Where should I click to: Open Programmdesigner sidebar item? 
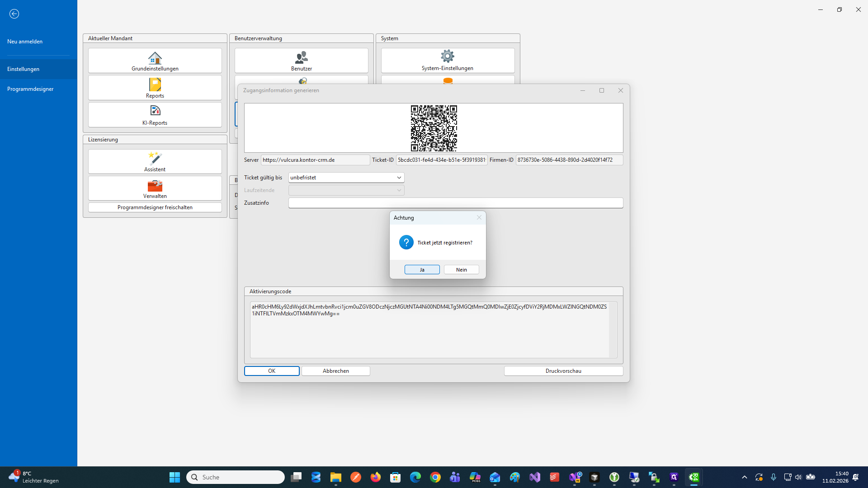[30, 89]
